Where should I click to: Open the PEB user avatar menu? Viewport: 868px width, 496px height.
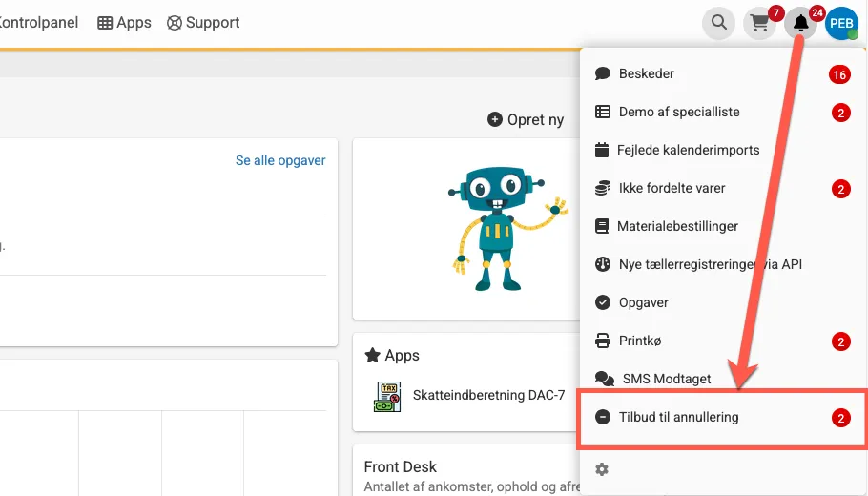click(841, 23)
